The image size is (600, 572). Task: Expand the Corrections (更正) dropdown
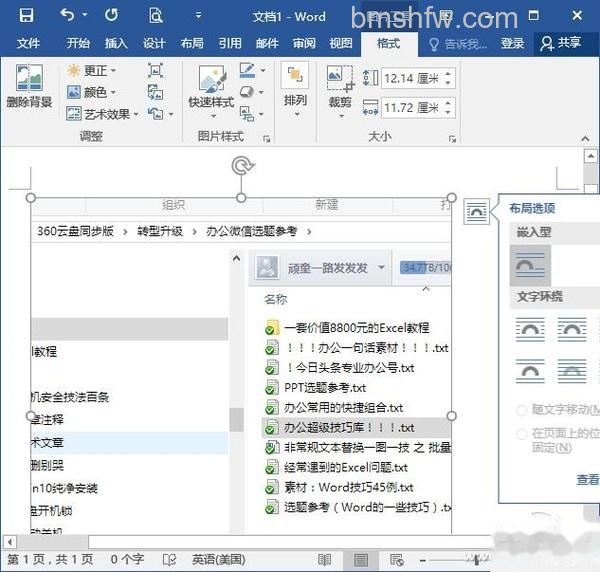point(91,70)
